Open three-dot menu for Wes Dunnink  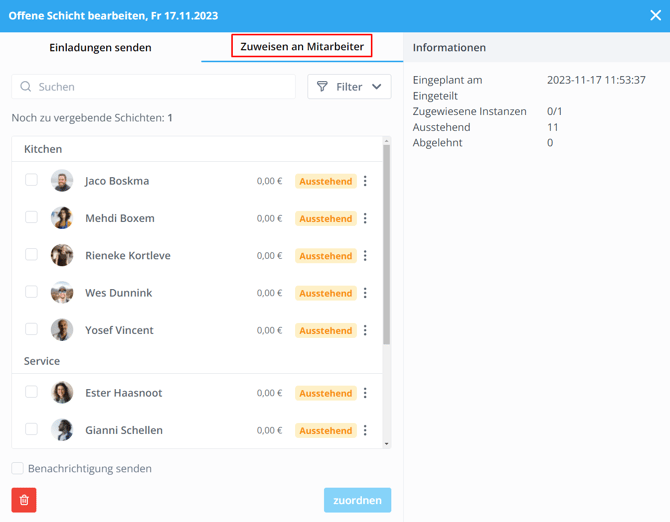coord(365,293)
